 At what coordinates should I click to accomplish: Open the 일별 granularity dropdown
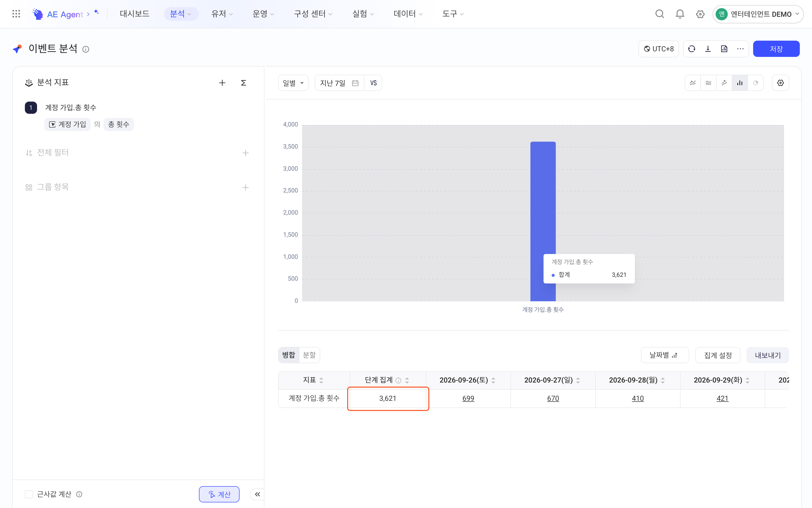(293, 83)
